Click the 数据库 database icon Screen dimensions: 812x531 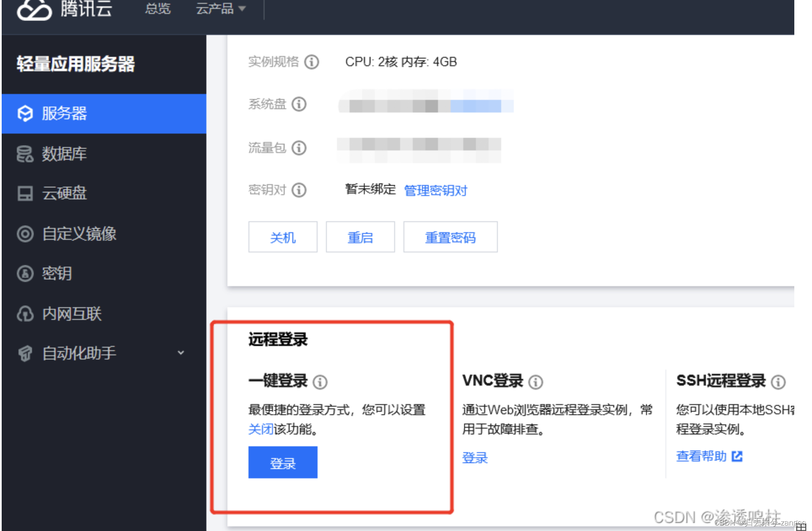pos(25,154)
